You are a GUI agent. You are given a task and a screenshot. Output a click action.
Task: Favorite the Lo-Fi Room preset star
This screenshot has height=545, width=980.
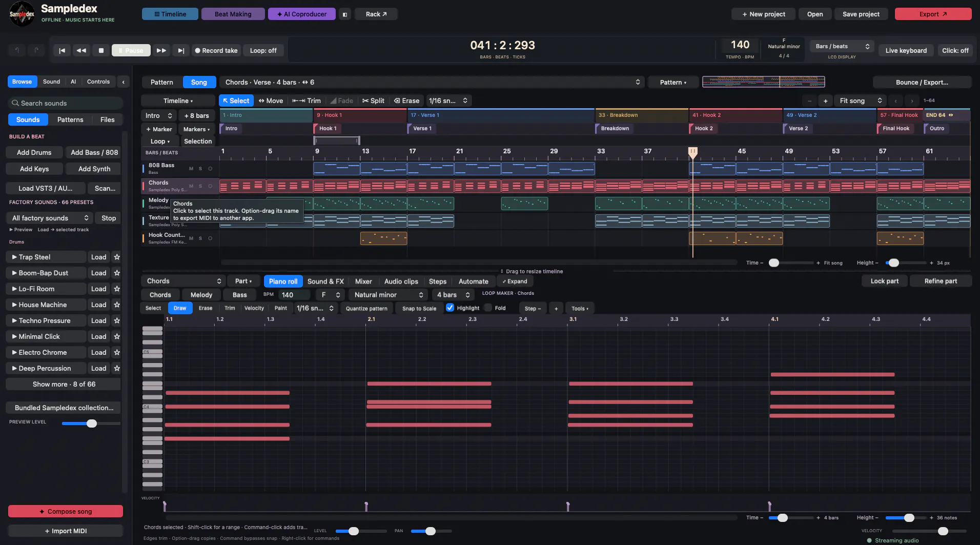tap(117, 289)
